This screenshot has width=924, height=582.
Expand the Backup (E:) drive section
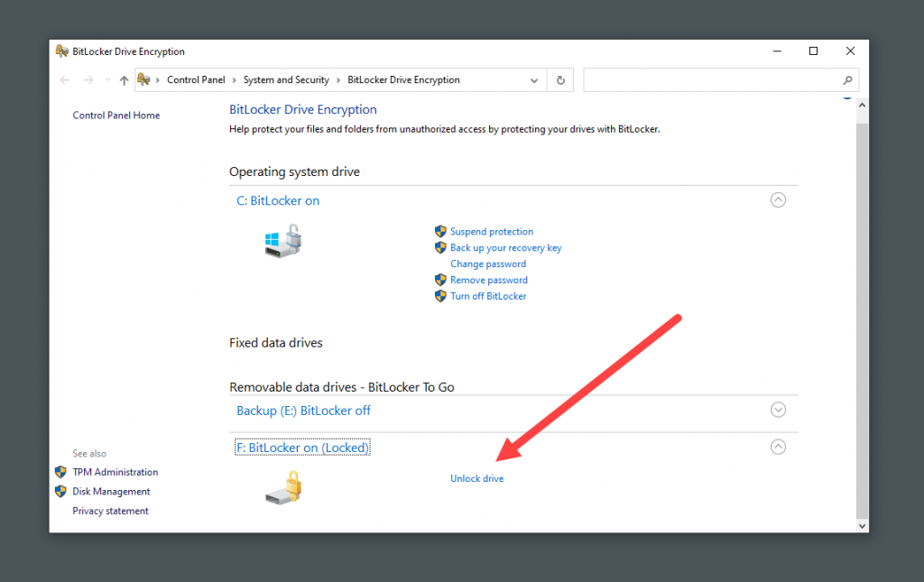coord(778,410)
